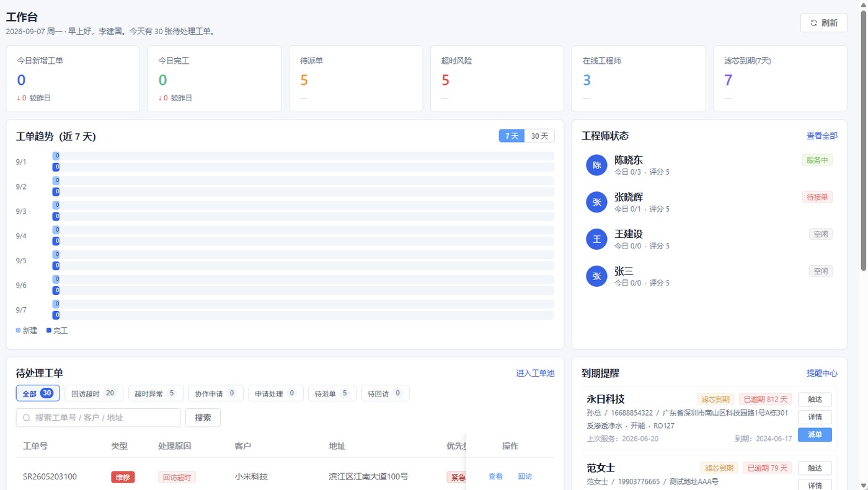Select the 待派单 5 filter tab

(332, 393)
